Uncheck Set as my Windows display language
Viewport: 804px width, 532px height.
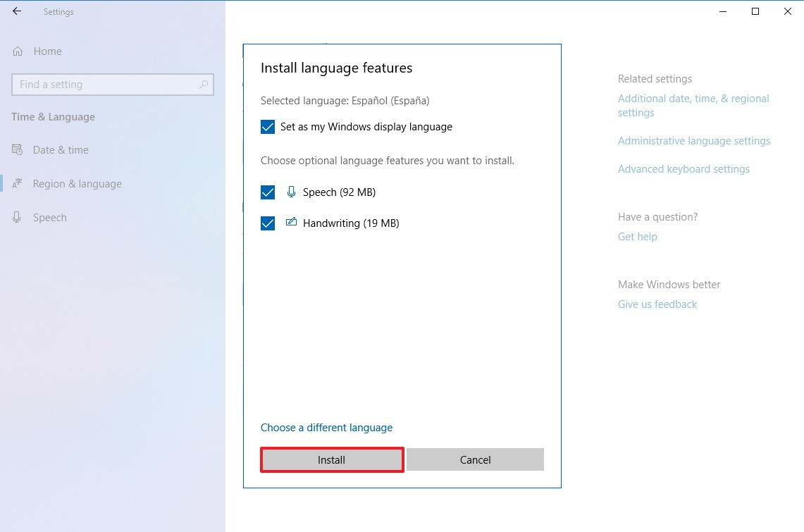[268, 127]
